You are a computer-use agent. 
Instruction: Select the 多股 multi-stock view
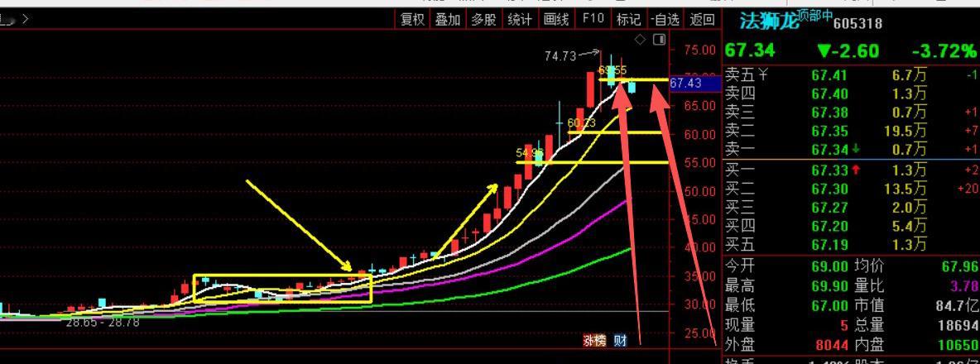(483, 19)
